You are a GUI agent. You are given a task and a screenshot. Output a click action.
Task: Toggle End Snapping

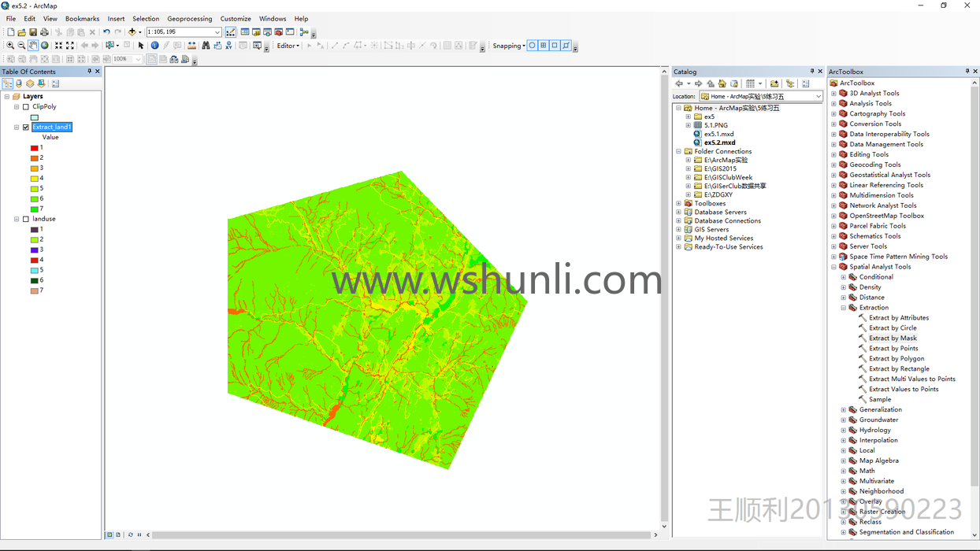543,46
